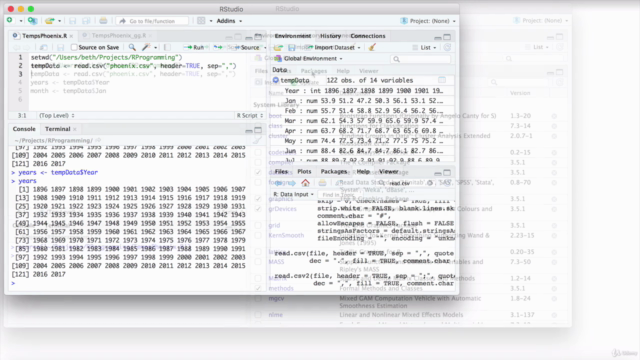Image resolution: width=640 pixels, height=360 pixels.
Task: Click the Source button in the editor
Action: 247,47
